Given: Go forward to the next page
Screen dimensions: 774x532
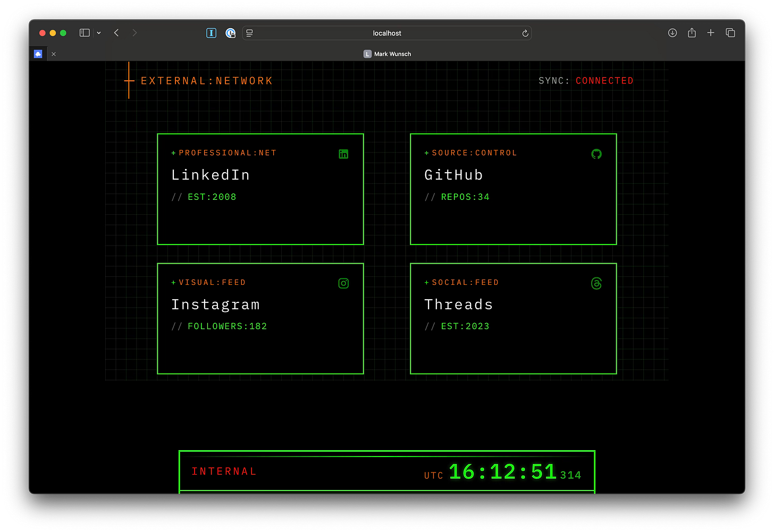Looking at the screenshot, I should 134,33.
